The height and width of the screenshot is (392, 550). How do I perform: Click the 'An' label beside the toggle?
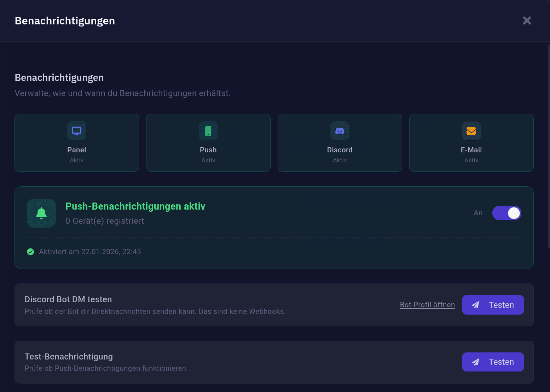(478, 213)
